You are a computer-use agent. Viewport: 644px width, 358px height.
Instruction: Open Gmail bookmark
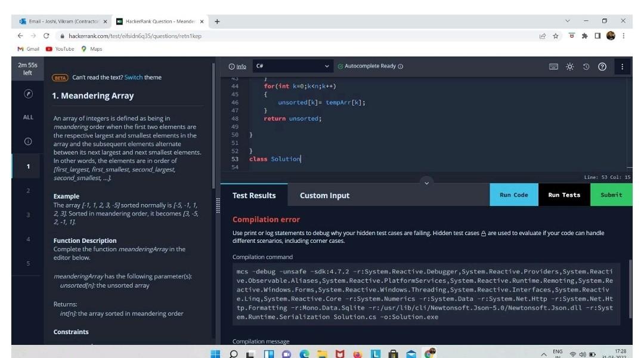point(28,49)
